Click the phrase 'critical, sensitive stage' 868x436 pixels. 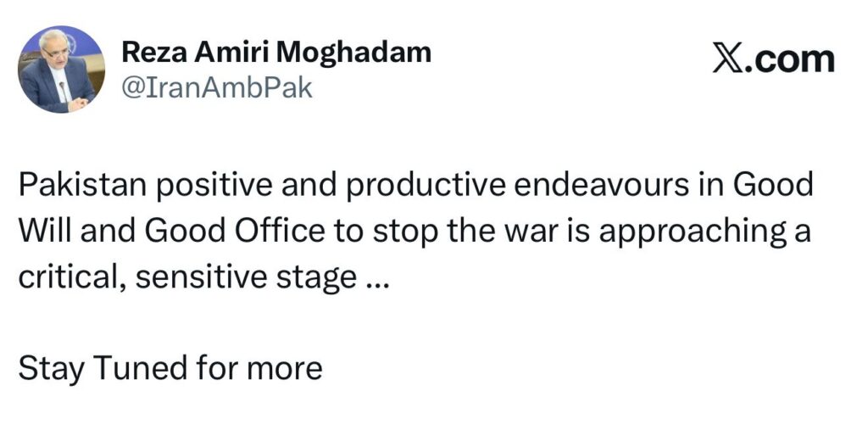tap(187, 277)
